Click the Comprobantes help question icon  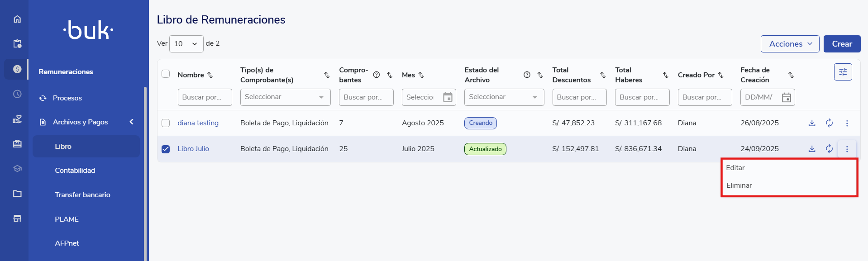pos(376,75)
